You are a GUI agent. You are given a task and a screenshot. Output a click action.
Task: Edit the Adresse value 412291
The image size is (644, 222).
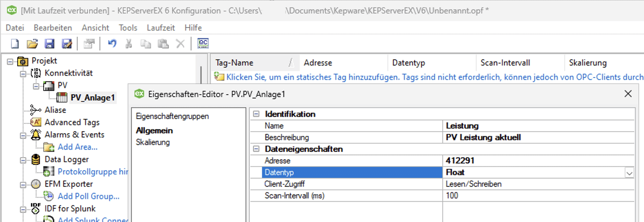click(538, 161)
